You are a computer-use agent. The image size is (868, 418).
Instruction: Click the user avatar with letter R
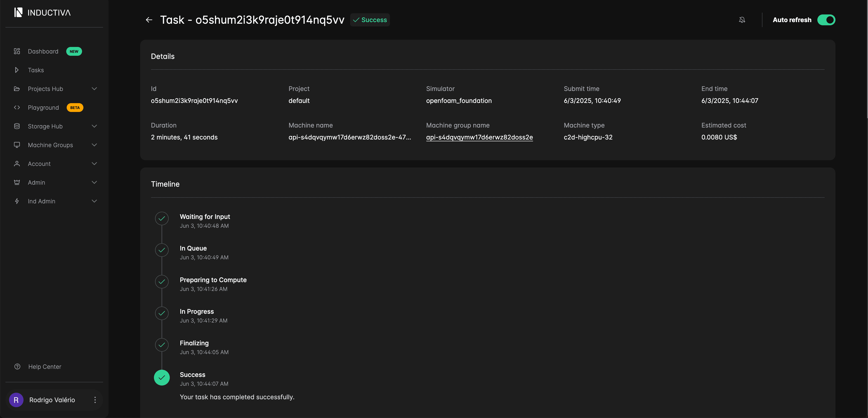pos(16,399)
